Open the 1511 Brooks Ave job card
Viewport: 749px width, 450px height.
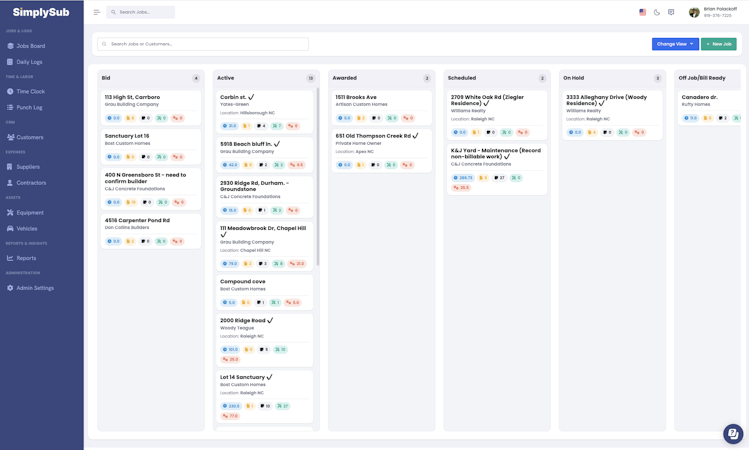pyautogui.click(x=356, y=98)
